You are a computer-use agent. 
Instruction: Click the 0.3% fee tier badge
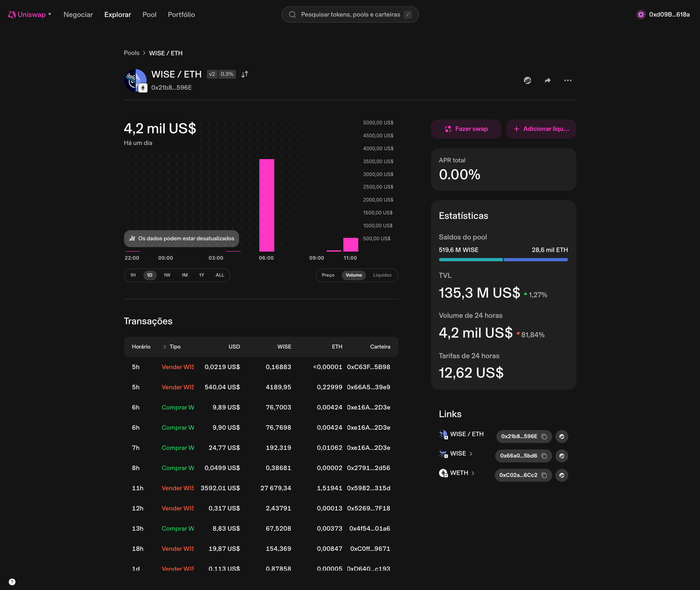point(227,74)
